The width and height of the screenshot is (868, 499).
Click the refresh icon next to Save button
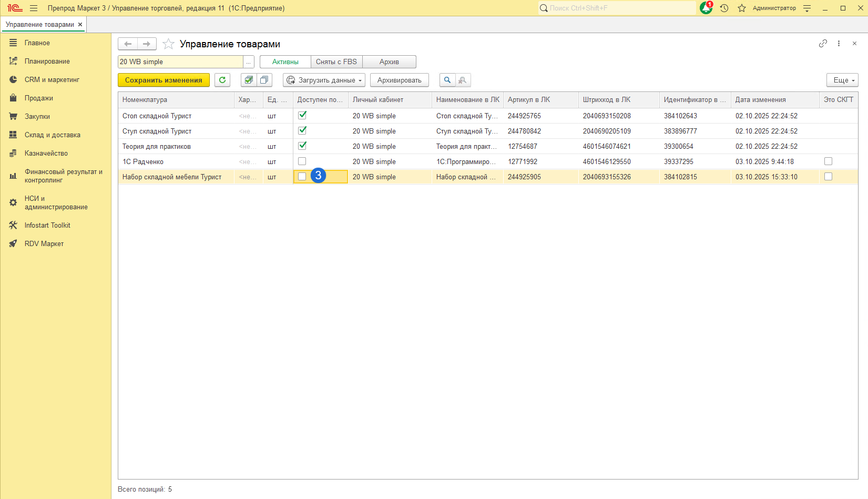(222, 80)
